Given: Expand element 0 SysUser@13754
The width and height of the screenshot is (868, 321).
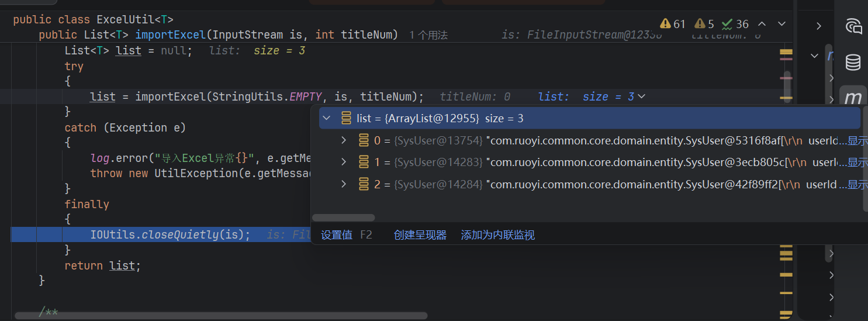Looking at the screenshot, I should coord(345,140).
